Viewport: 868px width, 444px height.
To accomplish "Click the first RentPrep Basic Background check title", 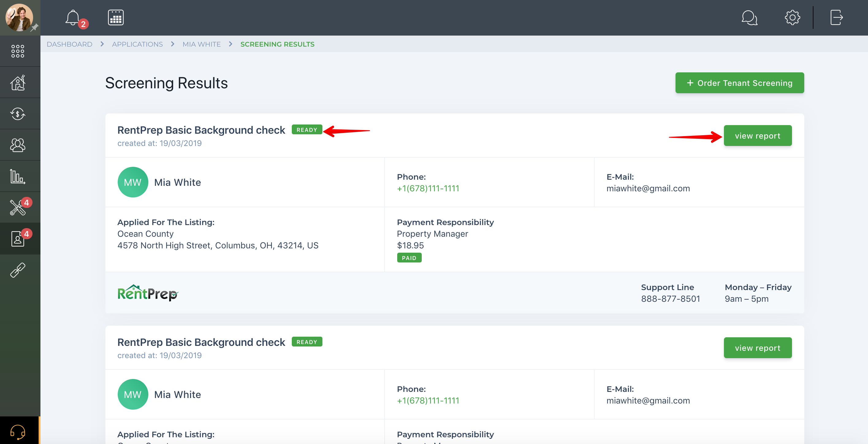I will [x=201, y=130].
